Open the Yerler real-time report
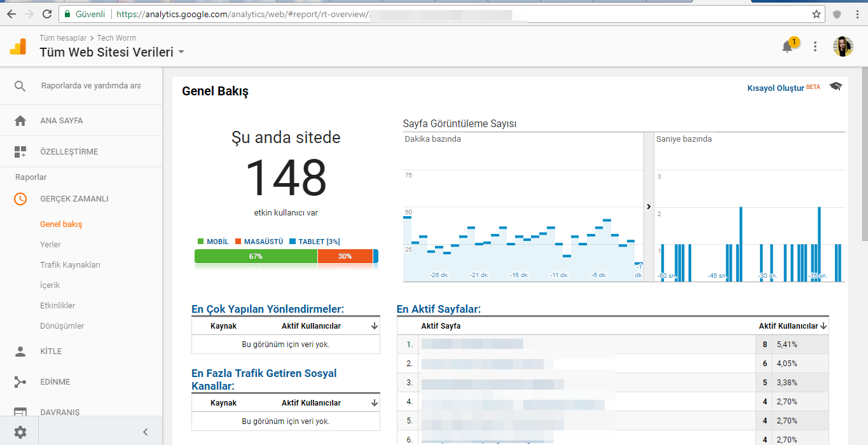The height and width of the screenshot is (445, 868). (x=50, y=244)
